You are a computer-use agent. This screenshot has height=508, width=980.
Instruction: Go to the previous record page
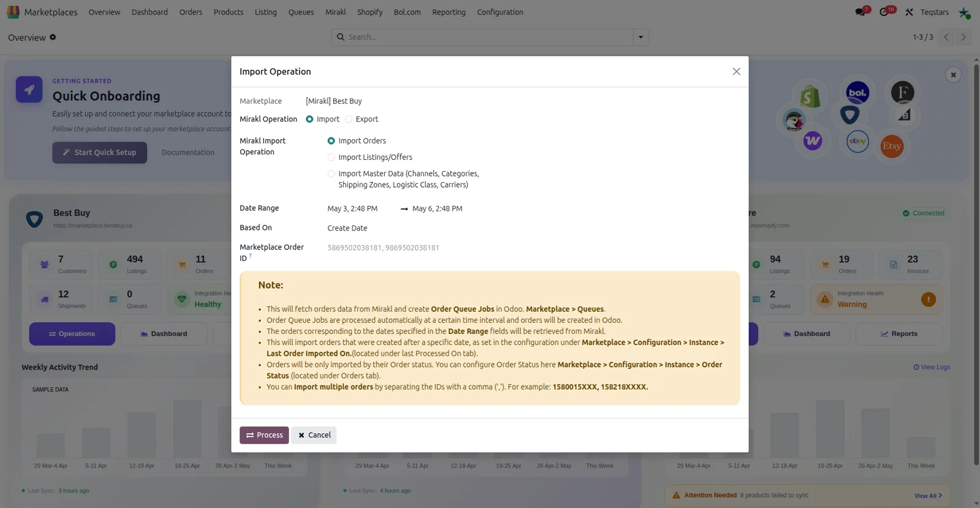point(946,37)
